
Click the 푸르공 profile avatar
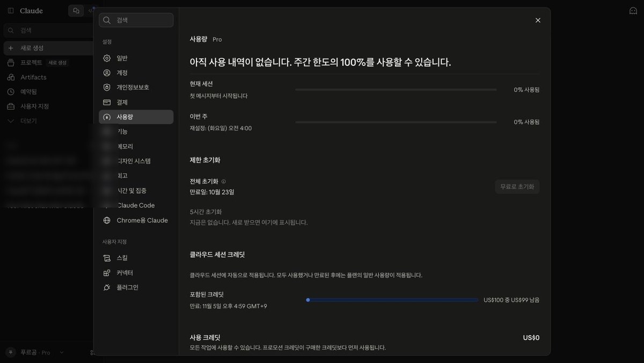(x=11, y=352)
